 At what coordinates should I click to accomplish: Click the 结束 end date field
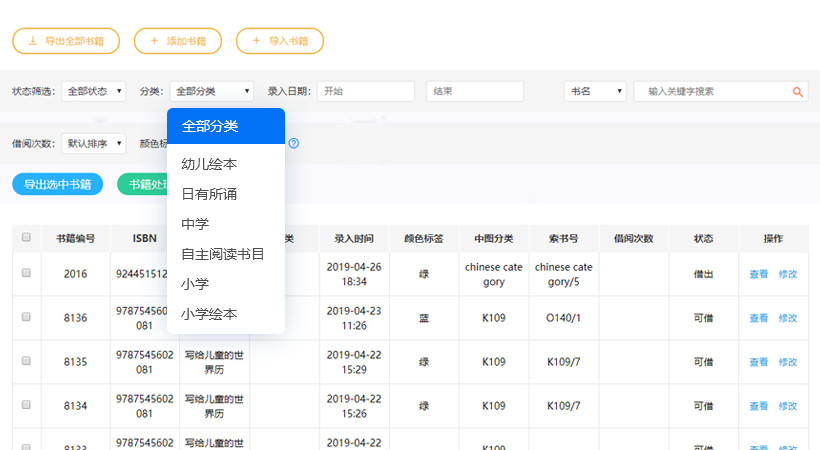tap(475, 91)
